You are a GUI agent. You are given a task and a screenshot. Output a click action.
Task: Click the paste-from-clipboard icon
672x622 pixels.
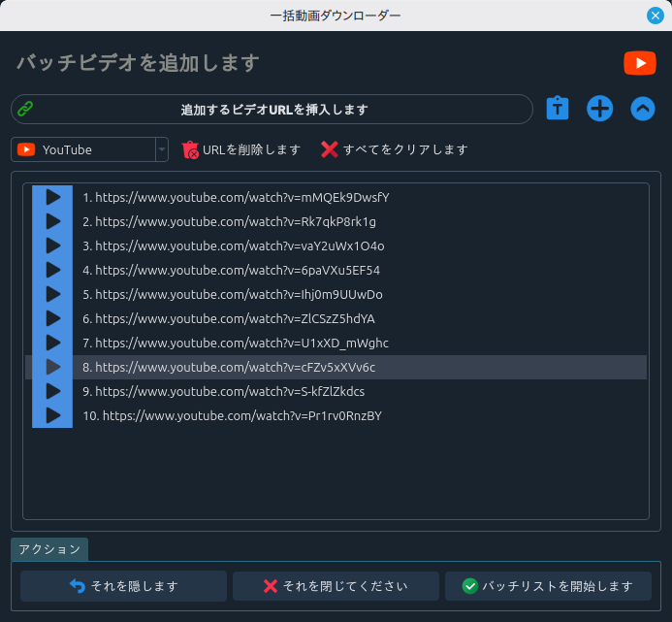(x=557, y=109)
